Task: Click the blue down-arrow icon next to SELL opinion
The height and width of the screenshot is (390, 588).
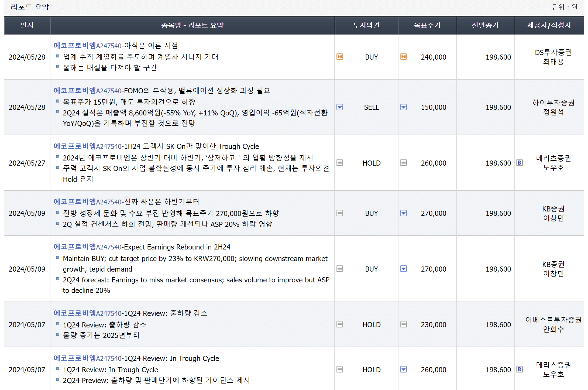Action: tap(340, 107)
